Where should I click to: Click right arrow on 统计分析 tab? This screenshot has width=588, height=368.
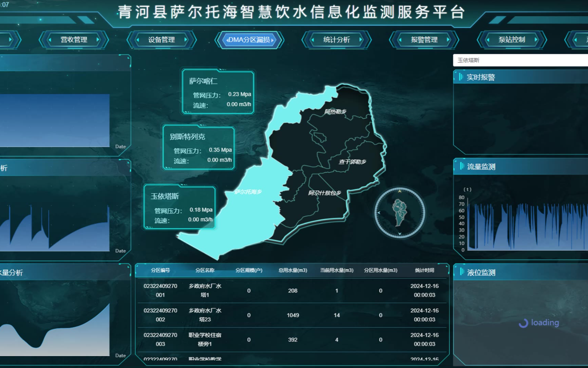pyautogui.click(x=361, y=39)
